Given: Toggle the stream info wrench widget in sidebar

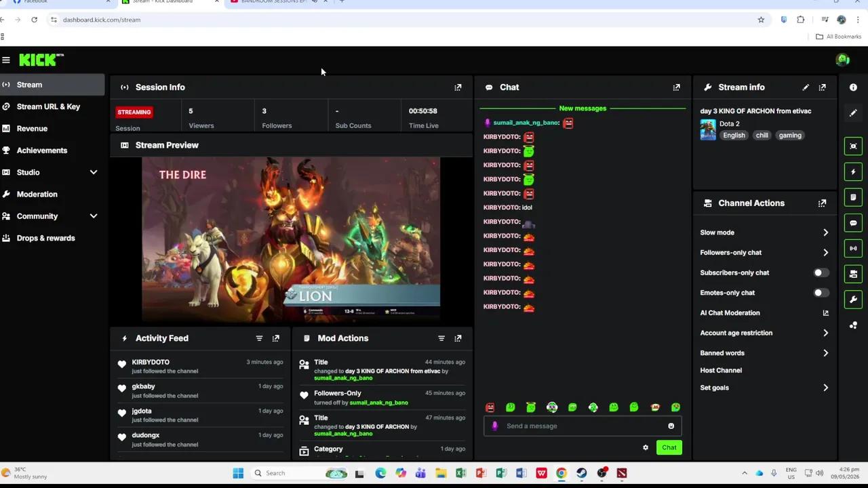Looking at the screenshot, I should pyautogui.click(x=853, y=300).
